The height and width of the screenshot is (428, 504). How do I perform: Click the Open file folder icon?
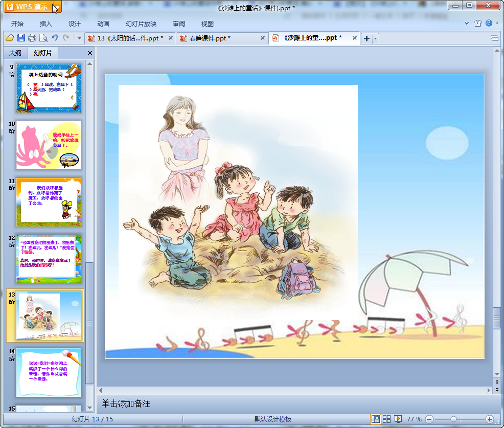[x=10, y=38]
